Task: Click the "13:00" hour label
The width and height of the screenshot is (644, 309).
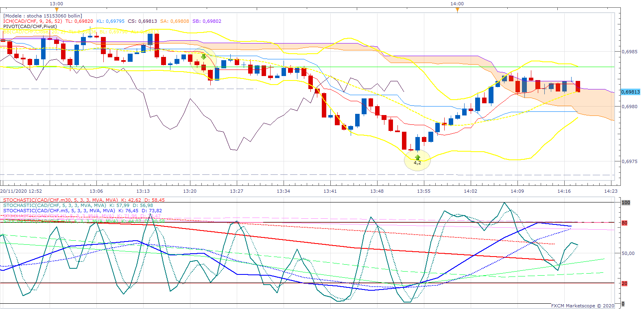Action: point(56,4)
